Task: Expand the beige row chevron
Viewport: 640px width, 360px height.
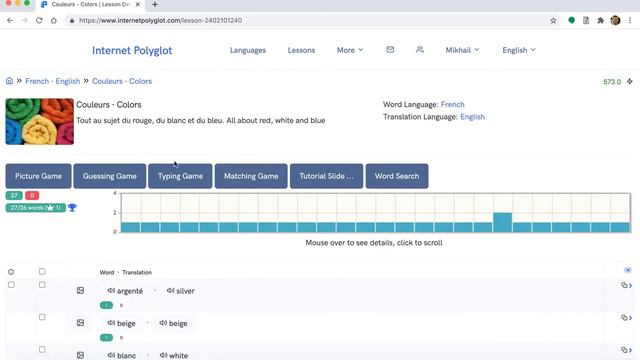Action: point(631,318)
